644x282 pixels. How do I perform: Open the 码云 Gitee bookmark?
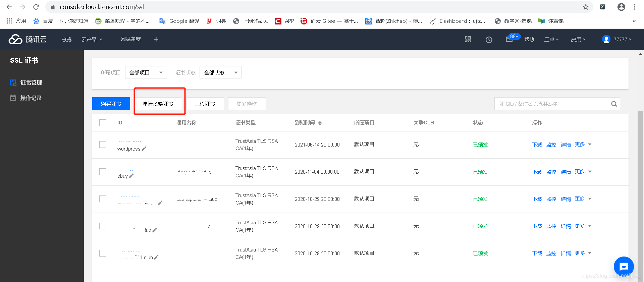pos(329,21)
